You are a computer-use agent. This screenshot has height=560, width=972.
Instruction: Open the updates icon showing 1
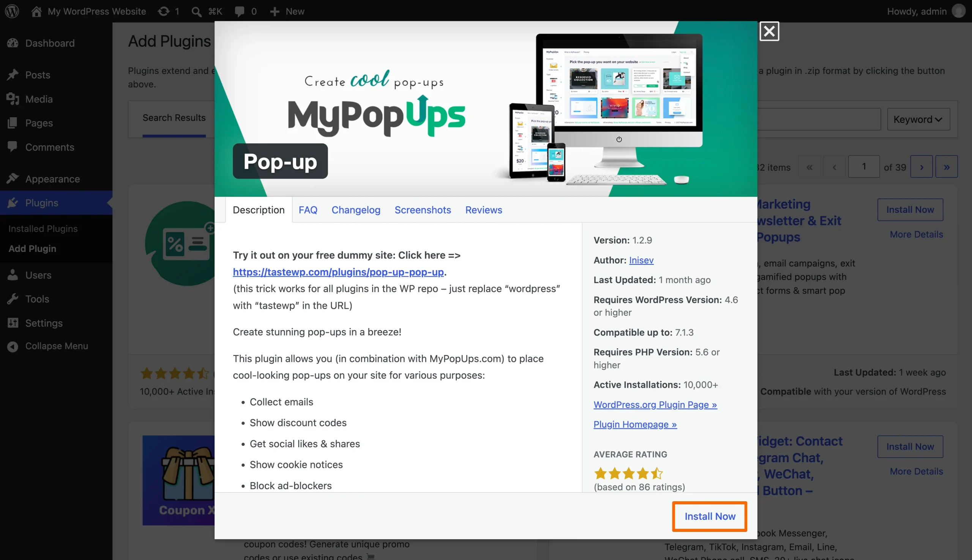169,11
